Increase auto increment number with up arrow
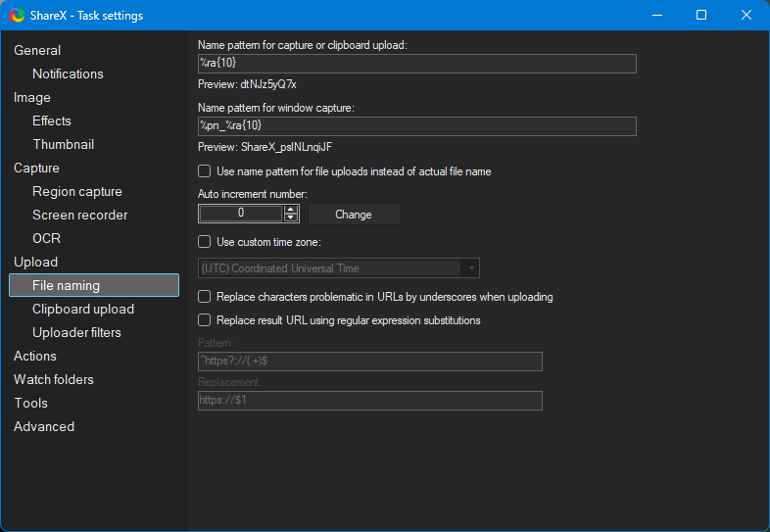 point(291,210)
